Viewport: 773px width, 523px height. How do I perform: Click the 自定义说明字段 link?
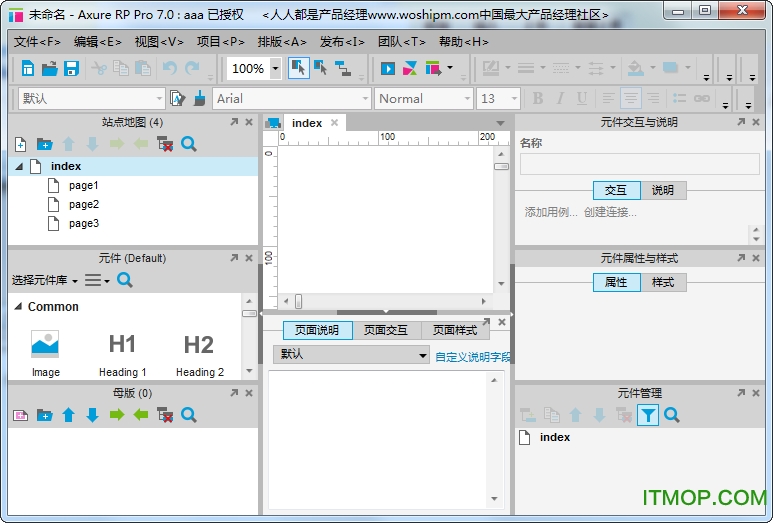[472, 356]
